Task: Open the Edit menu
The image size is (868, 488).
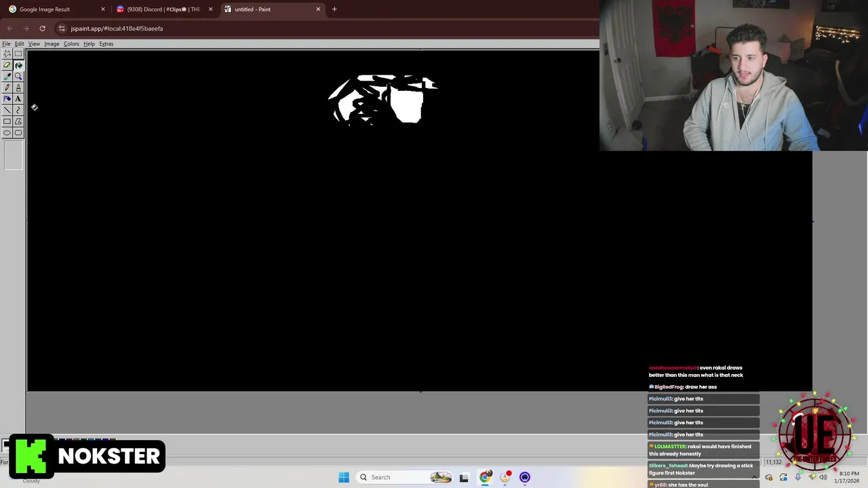Action: (x=19, y=43)
